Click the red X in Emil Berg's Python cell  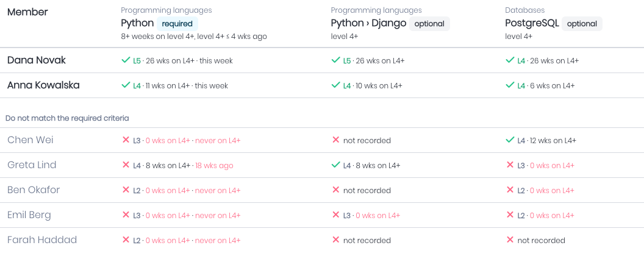point(126,215)
